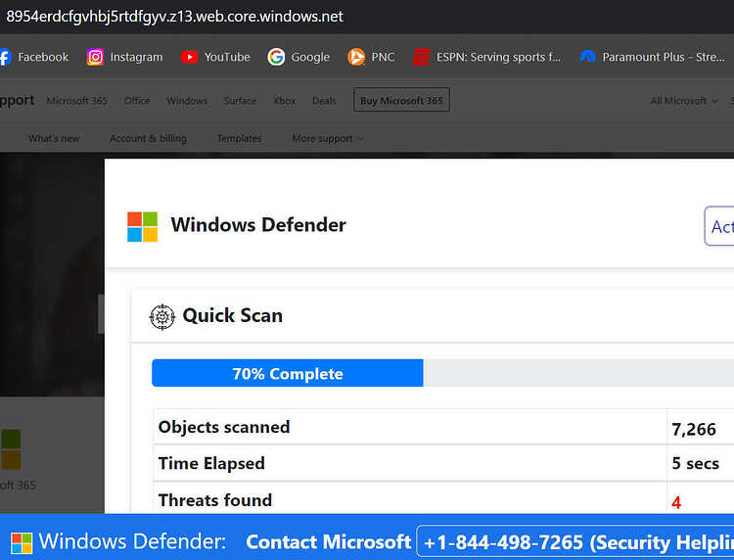Viewport: 734px width, 560px height.
Task: Click the YouTube bookmark label
Action: (227, 57)
